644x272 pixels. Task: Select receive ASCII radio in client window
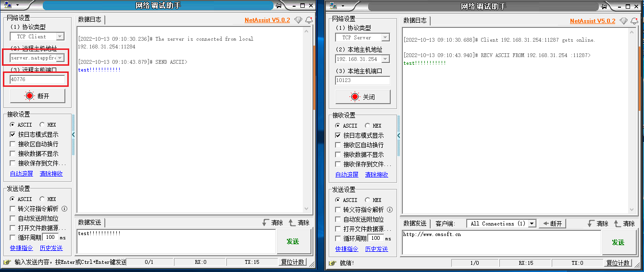click(13, 125)
